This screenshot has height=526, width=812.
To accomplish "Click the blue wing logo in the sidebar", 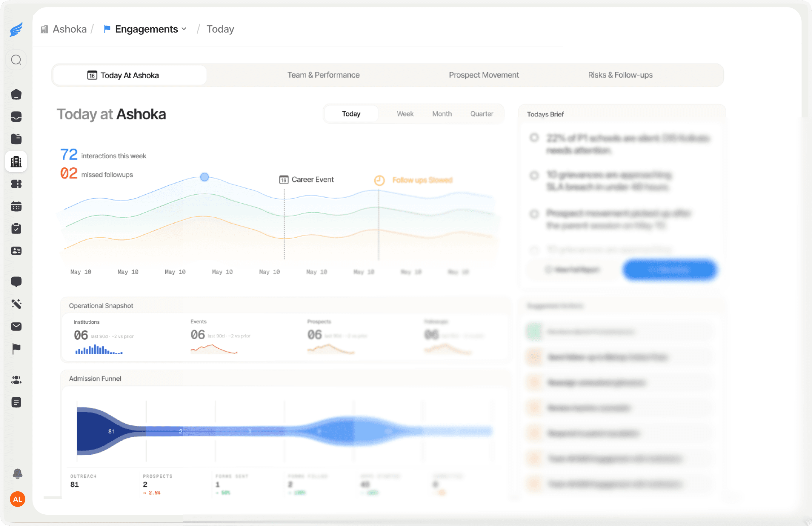I will 16,29.
